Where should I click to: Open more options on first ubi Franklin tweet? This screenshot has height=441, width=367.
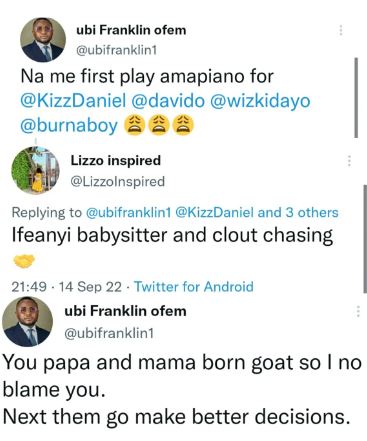tap(341, 30)
